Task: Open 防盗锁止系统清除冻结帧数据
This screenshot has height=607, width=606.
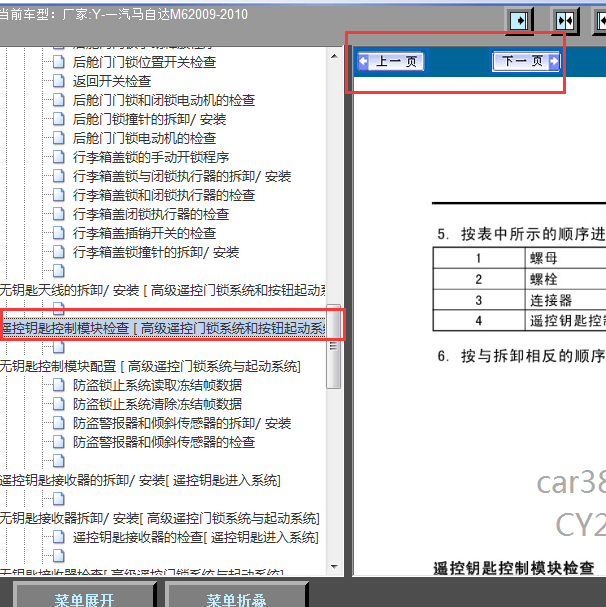Action: pyautogui.click(x=157, y=404)
